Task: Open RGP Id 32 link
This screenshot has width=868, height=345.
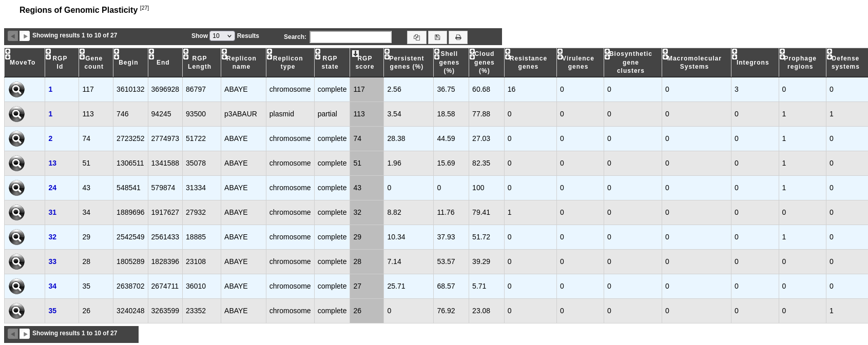Action: click(x=52, y=237)
